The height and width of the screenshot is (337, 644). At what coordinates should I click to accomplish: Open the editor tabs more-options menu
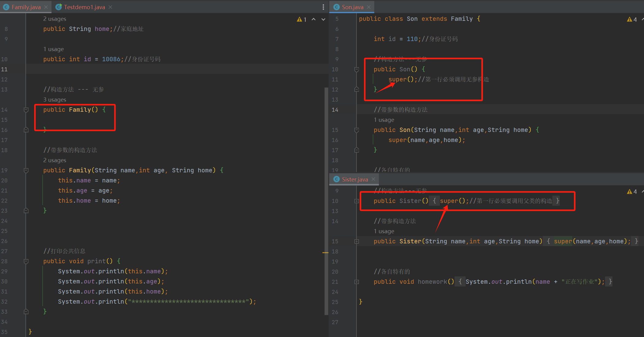(x=323, y=7)
